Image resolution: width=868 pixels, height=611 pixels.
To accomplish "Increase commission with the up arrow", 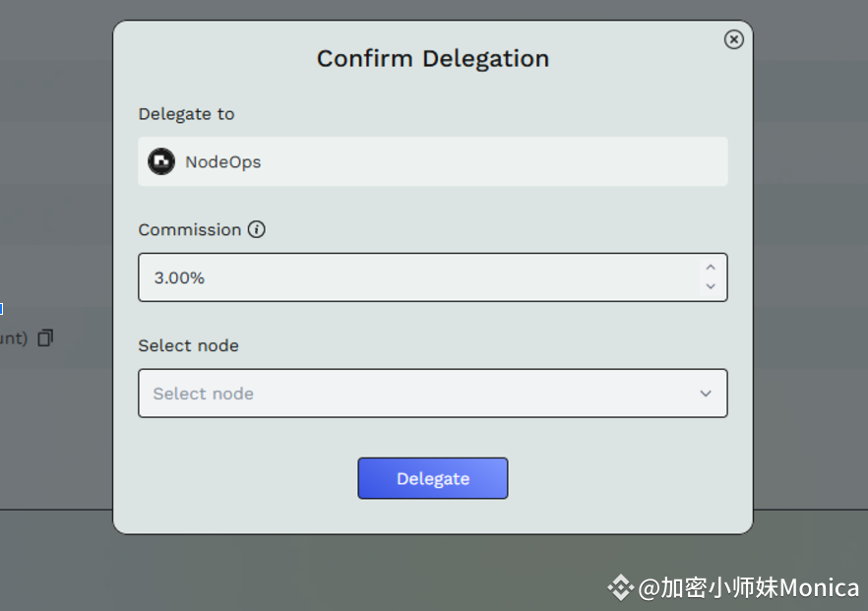I will [711, 268].
